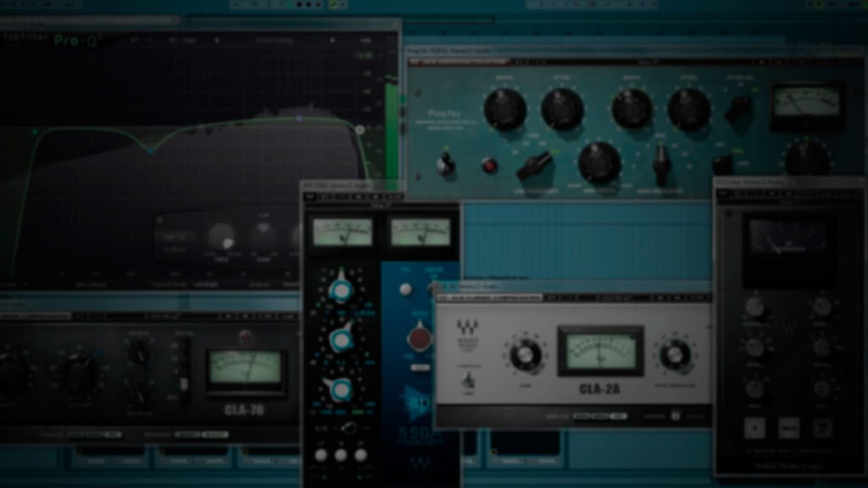The image size is (868, 488).
Task: Click the Waves logo in SSL compressor toolbar
Action: pyautogui.click(x=722, y=193)
